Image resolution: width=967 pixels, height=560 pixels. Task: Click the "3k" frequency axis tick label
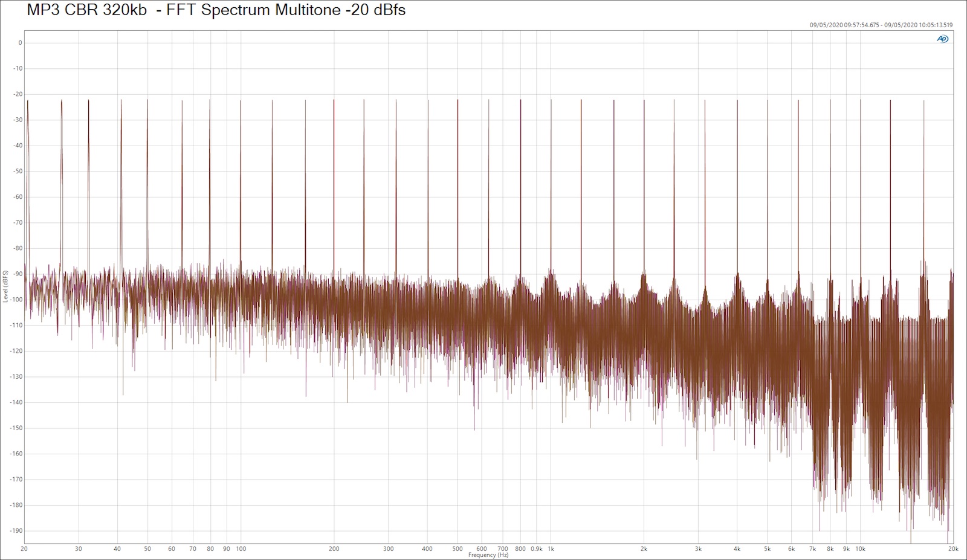point(699,549)
